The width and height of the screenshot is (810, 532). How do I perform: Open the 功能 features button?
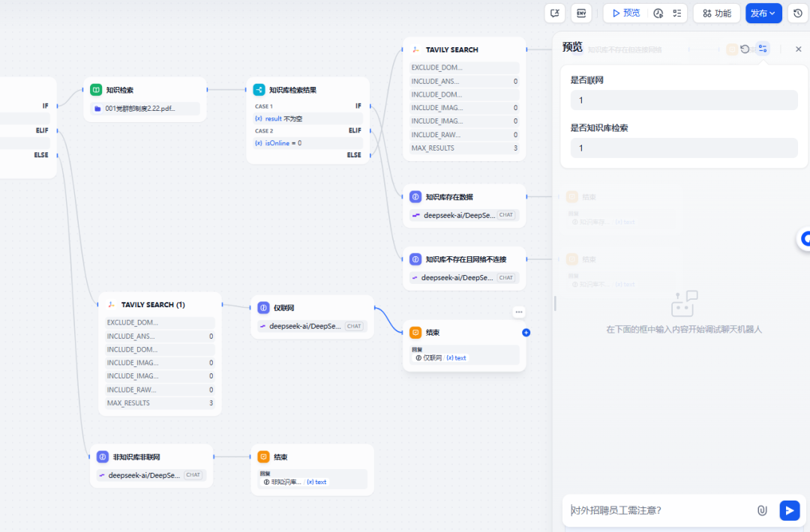pos(716,13)
